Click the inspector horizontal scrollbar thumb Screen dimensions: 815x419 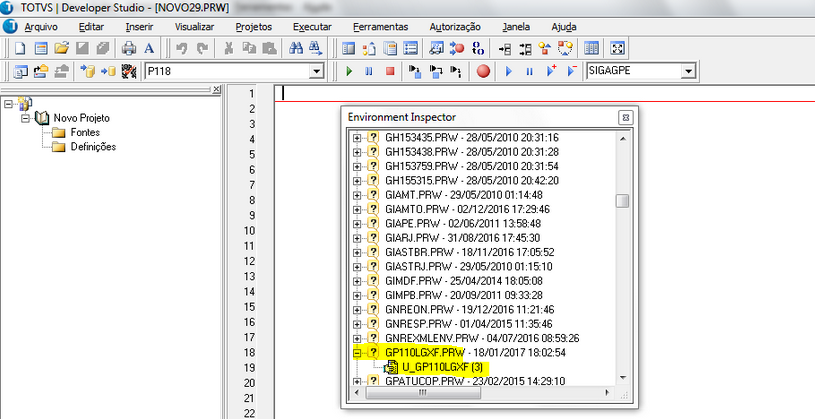pos(423,393)
